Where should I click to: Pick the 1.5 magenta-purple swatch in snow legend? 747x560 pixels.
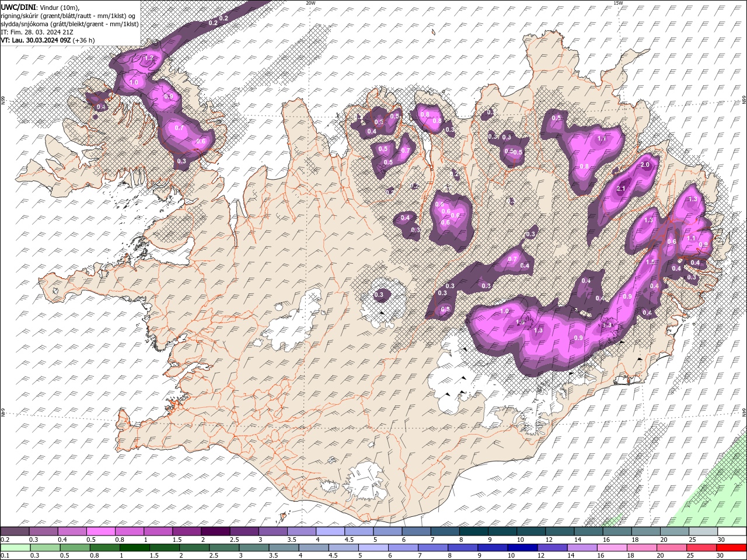[x=187, y=531]
